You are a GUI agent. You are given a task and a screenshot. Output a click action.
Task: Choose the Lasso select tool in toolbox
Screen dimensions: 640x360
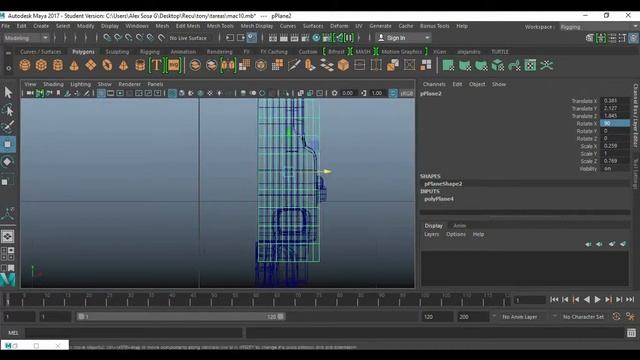pyautogui.click(x=8, y=110)
